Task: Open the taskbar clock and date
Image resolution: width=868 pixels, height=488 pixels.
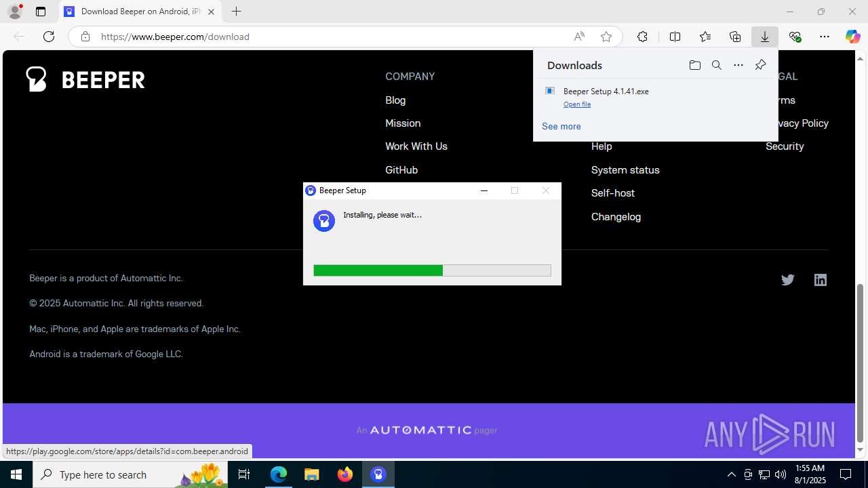Action: [810, 474]
